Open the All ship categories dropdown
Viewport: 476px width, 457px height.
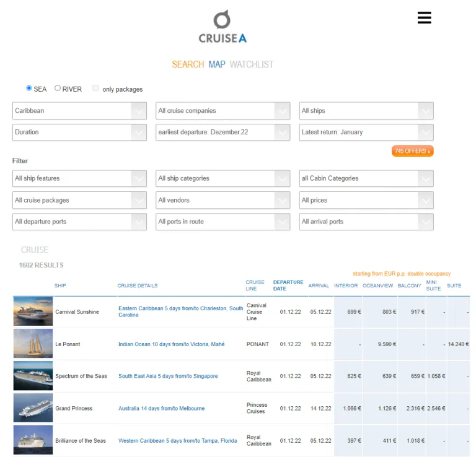coord(223,178)
